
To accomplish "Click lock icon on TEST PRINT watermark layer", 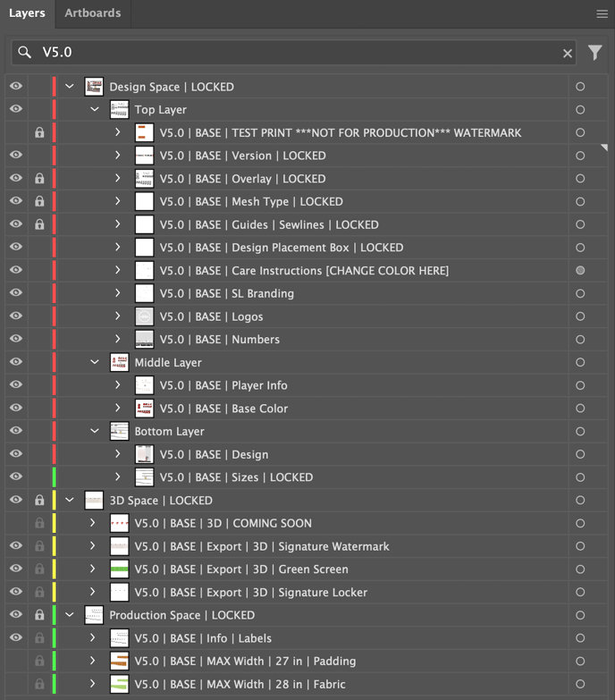I will pos(39,132).
